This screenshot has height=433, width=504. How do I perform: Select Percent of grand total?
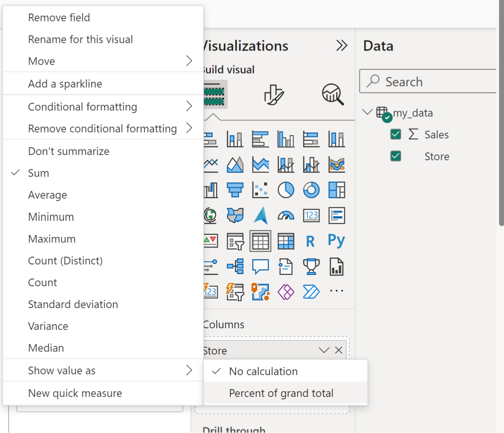[281, 393]
